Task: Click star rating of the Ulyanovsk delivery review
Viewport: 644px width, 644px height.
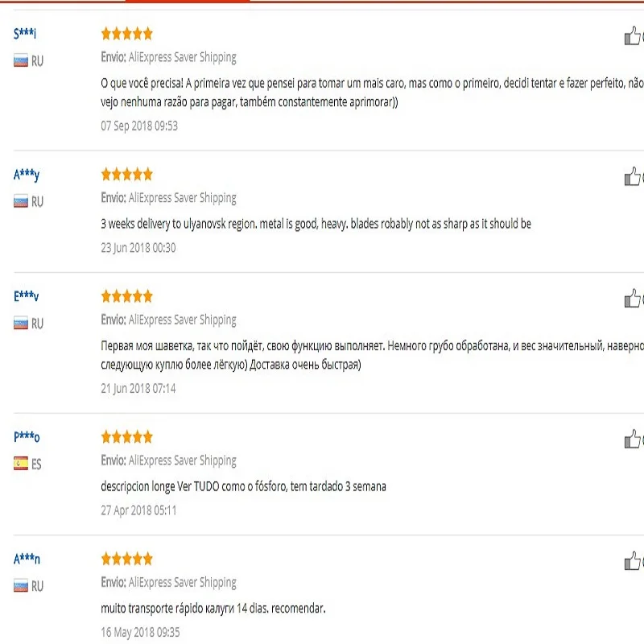Action: pyautogui.click(x=126, y=175)
